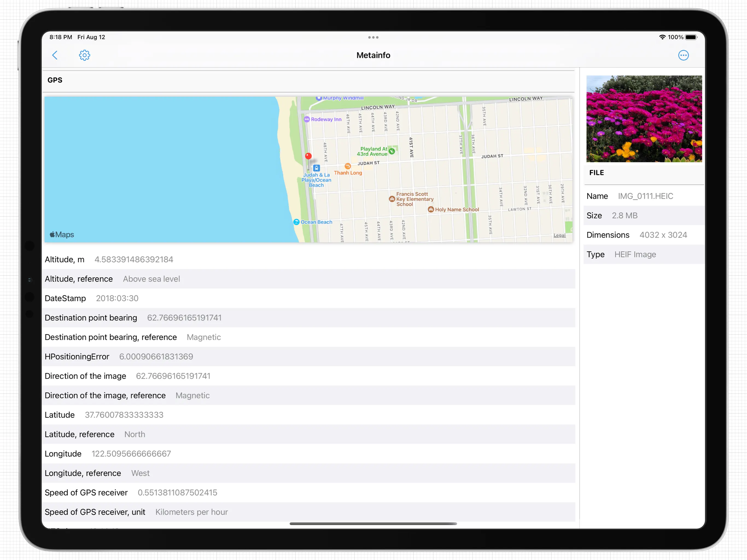Image resolution: width=747 pixels, height=560 pixels.
Task: Tap the three-dot multitasking indicator at top
Action: [373, 37]
